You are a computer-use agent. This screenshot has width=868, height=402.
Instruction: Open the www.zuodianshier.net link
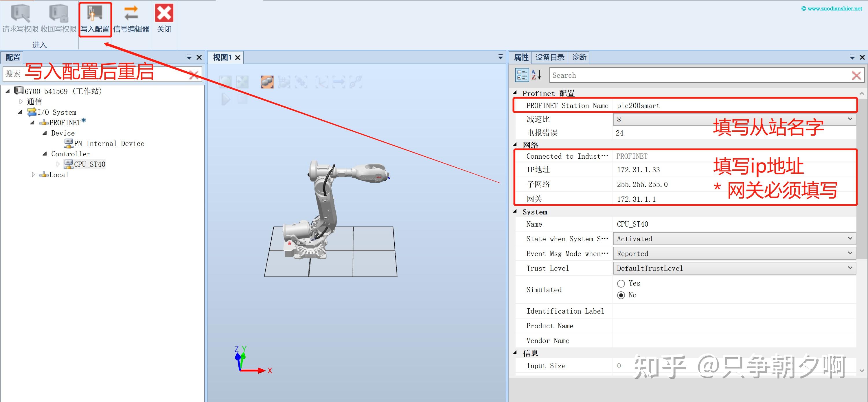[834, 9]
